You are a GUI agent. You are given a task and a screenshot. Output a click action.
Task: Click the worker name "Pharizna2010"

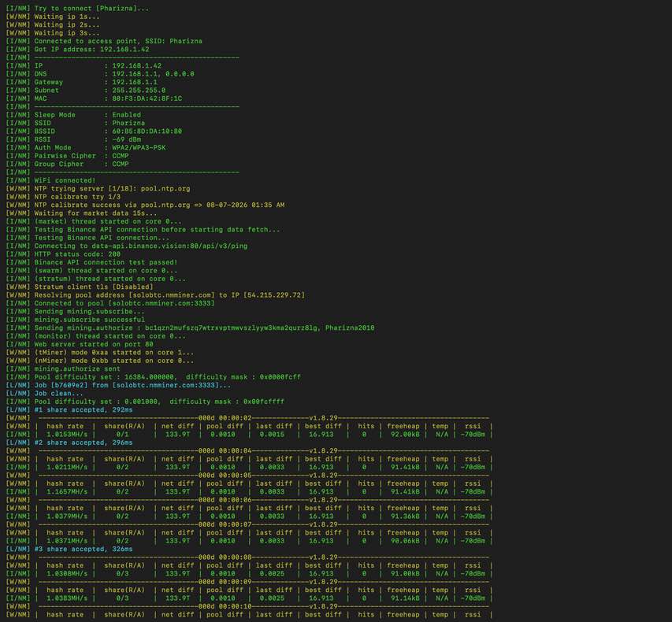tap(350, 328)
